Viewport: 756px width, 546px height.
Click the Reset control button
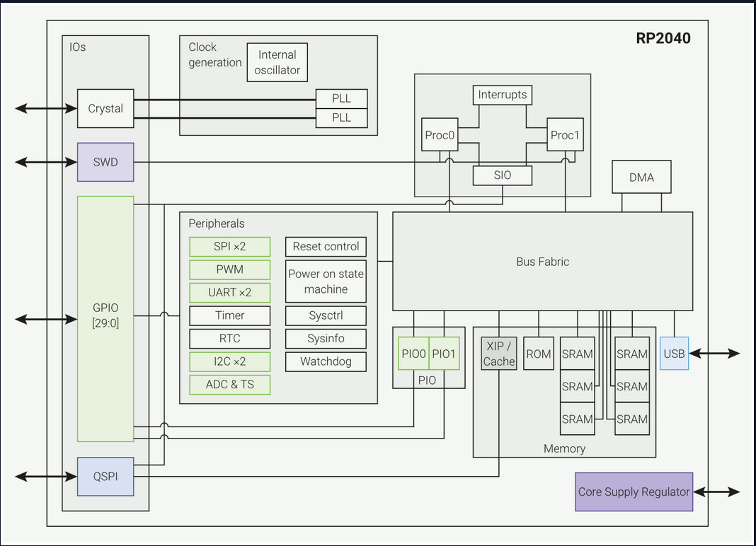pyautogui.click(x=325, y=246)
